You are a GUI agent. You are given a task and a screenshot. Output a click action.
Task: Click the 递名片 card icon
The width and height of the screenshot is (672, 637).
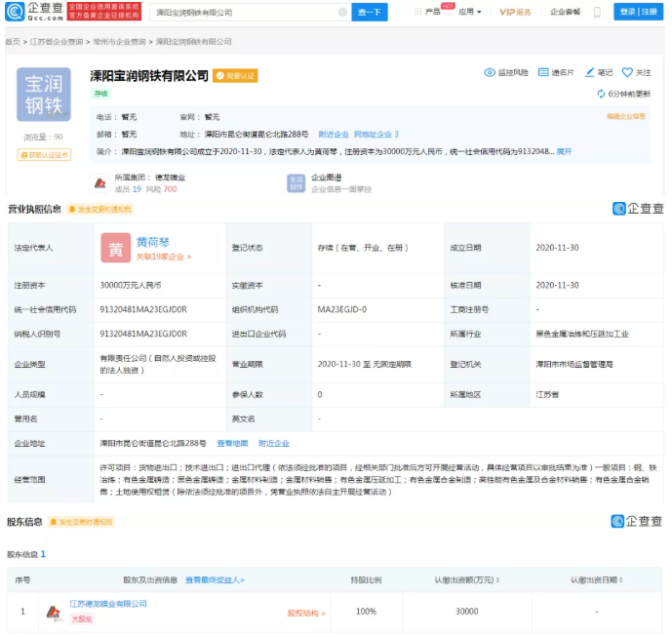point(543,72)
